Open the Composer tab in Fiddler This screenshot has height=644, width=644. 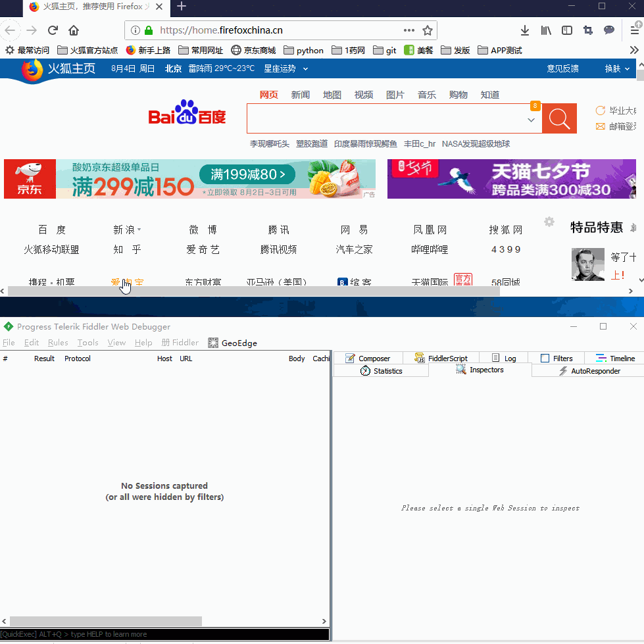point(368,359)
